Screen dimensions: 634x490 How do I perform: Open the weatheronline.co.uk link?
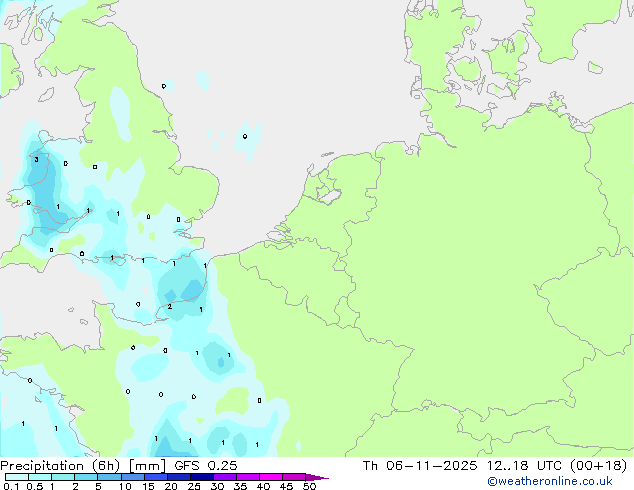coord(550,481)
